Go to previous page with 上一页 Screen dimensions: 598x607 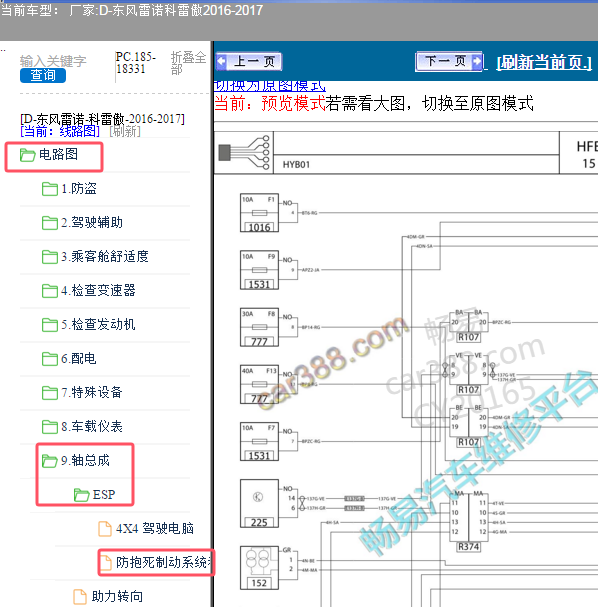pos(249,61)
